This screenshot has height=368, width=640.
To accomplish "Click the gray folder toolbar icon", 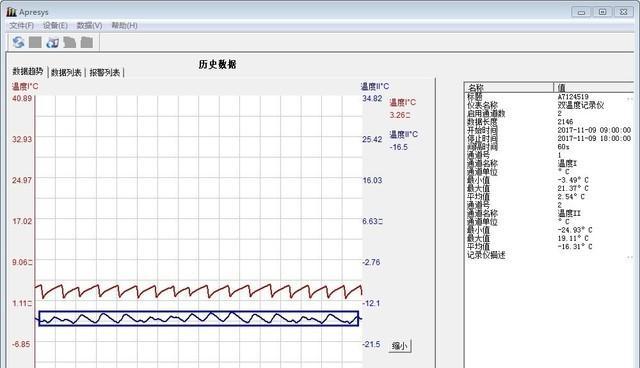I will [87, 42].
